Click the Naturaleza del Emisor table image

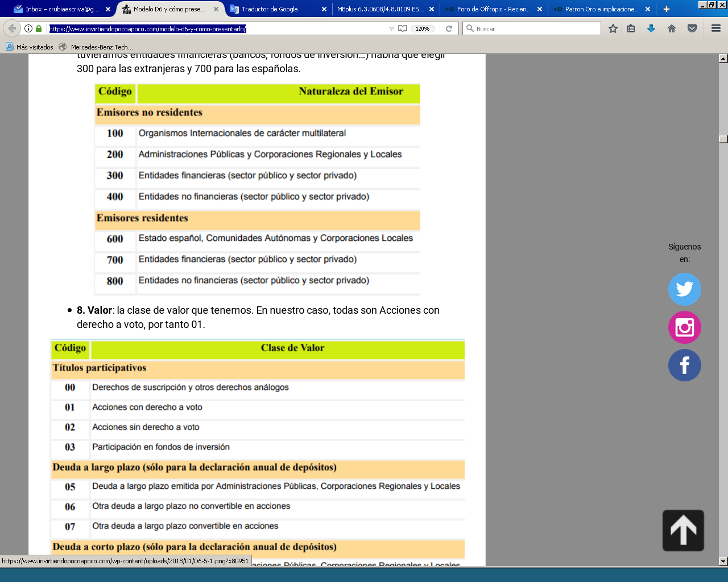pos(258,189)
